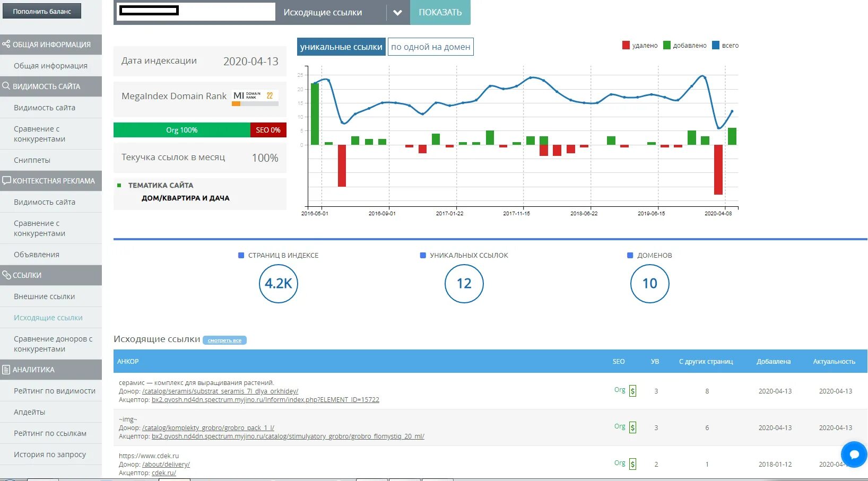
Task: Open the chat support bubble icon
Action: 854,454
